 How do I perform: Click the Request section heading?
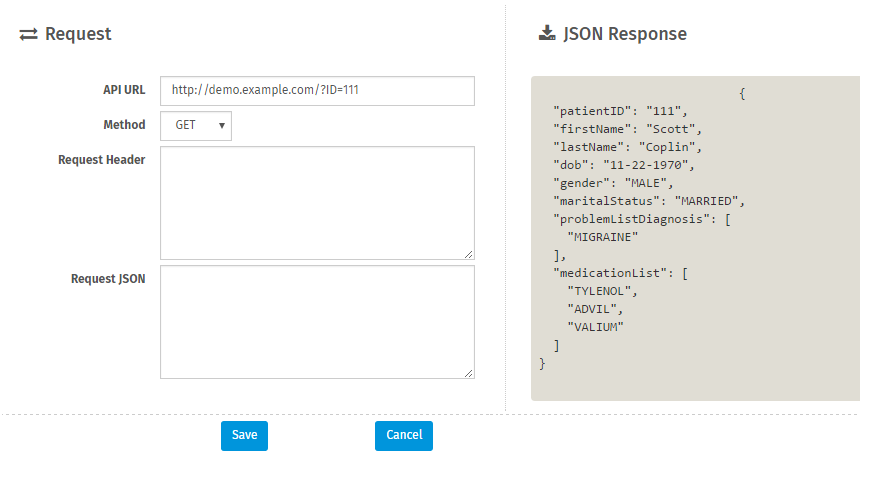click(78, 34)
